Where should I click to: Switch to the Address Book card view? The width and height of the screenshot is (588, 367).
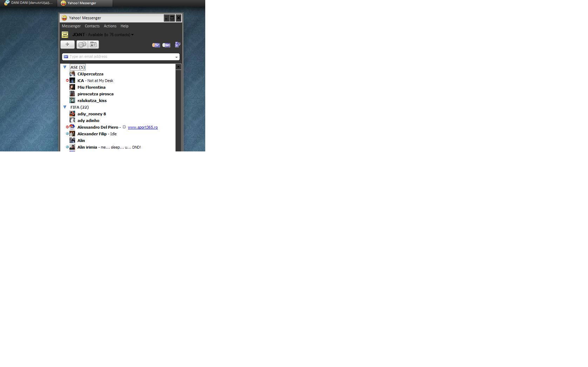pyautogui.click(x=93, y=45)
